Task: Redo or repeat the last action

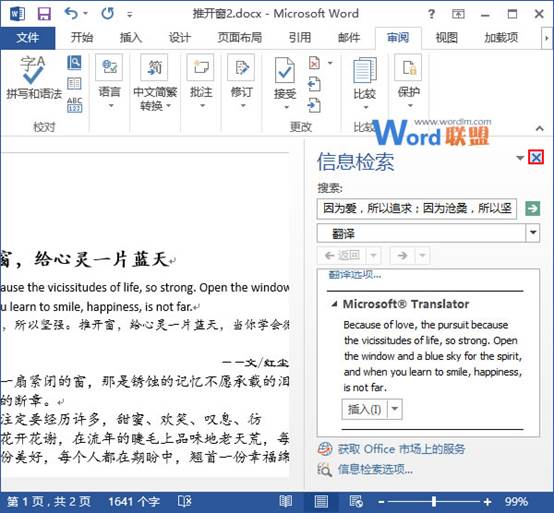Action: [x=107, y=14]
